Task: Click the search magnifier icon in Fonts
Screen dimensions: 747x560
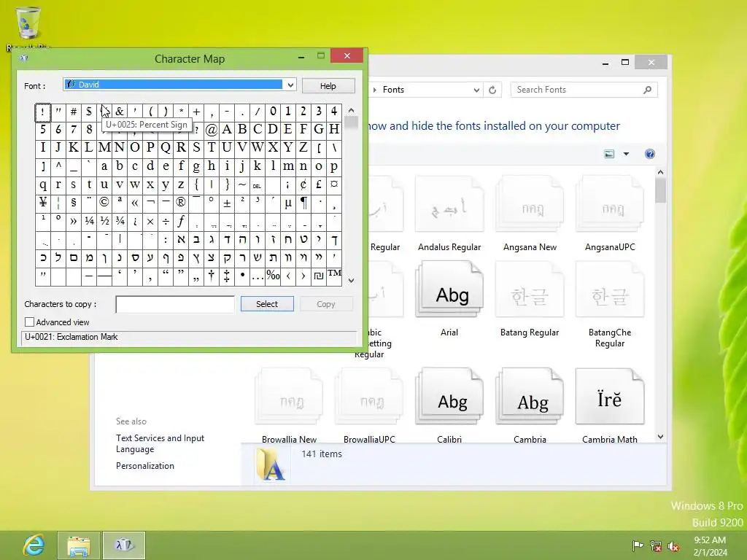Action: pyautogui.click(x=648, y=90)
